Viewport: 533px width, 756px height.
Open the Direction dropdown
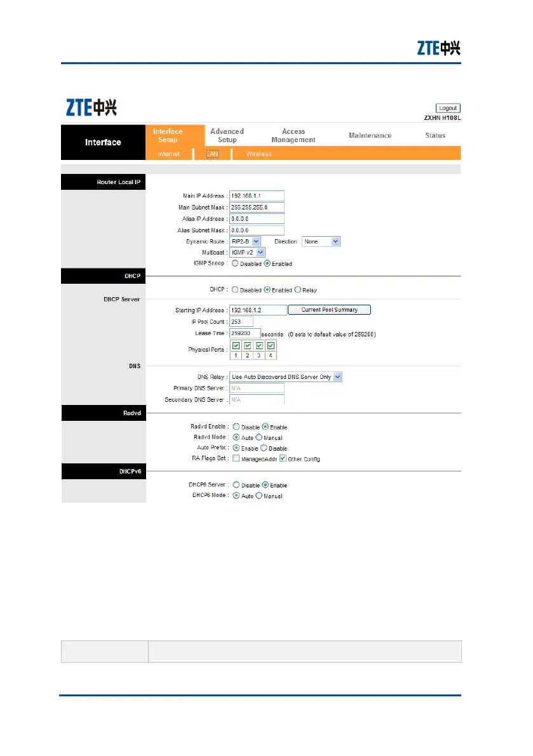point(321,242)
